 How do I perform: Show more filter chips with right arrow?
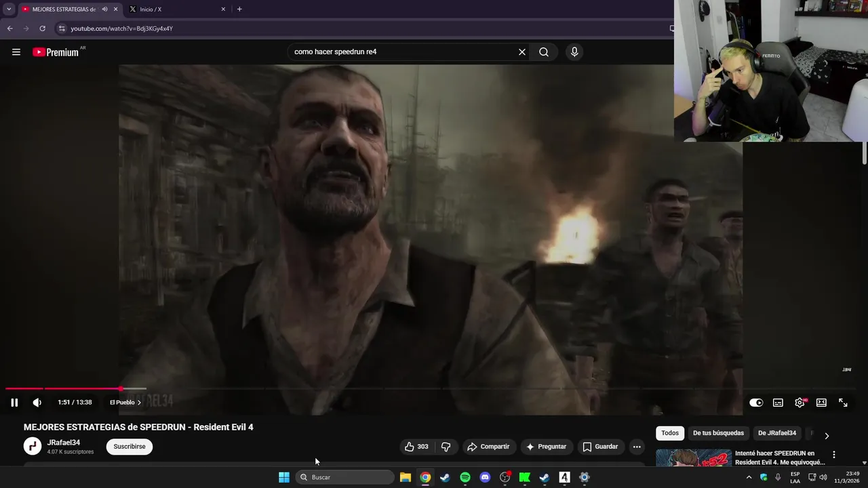pos(827,436)
